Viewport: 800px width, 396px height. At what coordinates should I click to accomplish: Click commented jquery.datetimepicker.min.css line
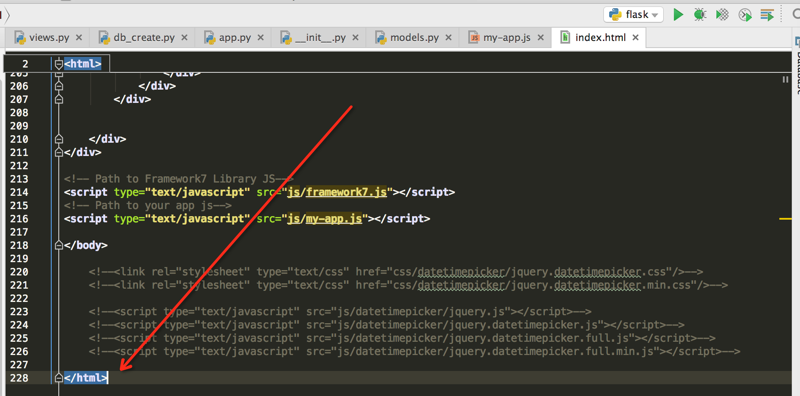408,285
